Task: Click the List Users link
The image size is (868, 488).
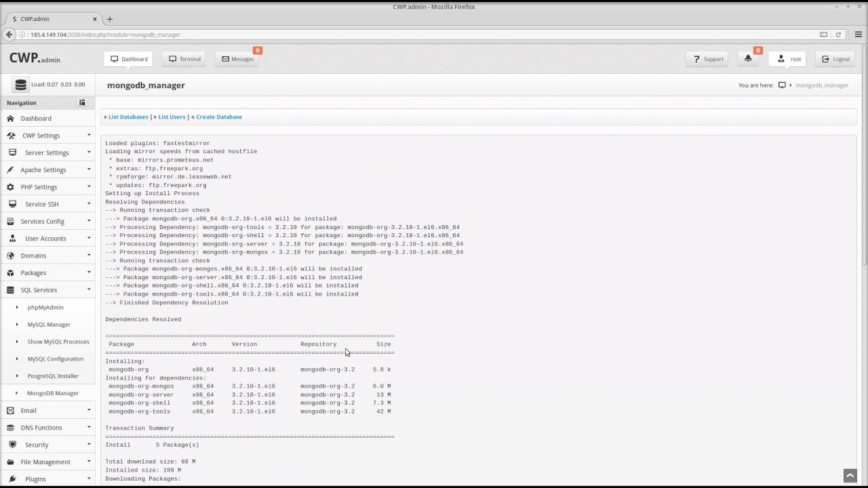Action: [172, 117]
